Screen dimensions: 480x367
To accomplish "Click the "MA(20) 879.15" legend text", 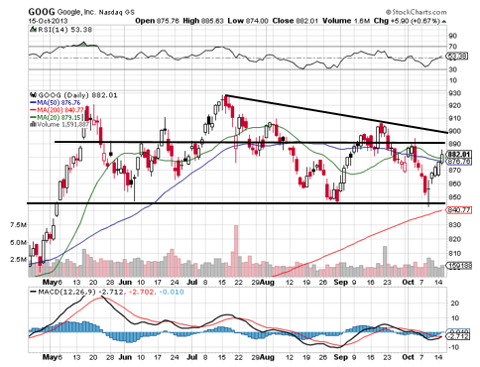I will pyautogui.click(x=58, y=117).
